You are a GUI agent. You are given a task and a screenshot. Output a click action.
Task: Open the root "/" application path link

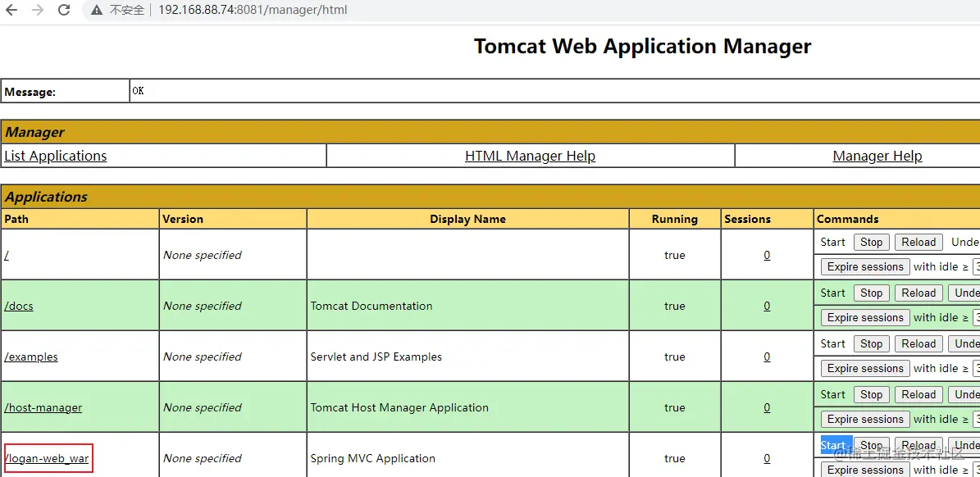click(7, 255)
